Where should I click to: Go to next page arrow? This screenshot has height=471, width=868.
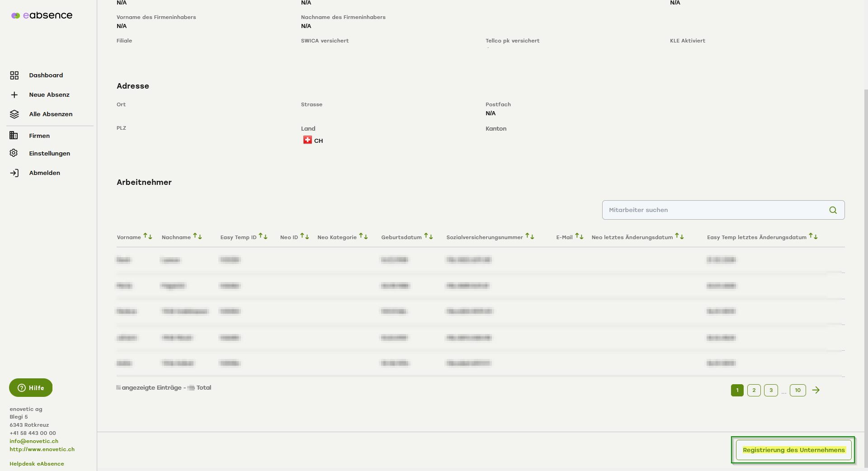816,390
